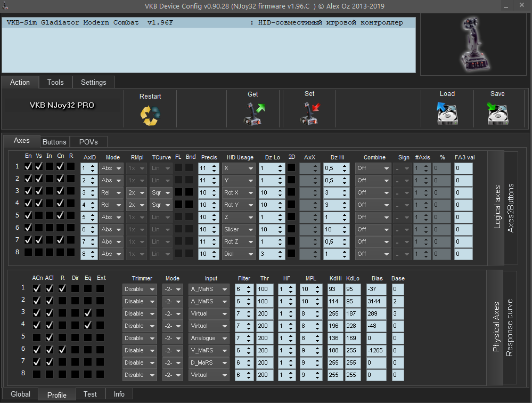This screenshot has width=532, height=403.
Task: Toggle ACl checkbox for physical axis 5
Action: pos(50,337)
